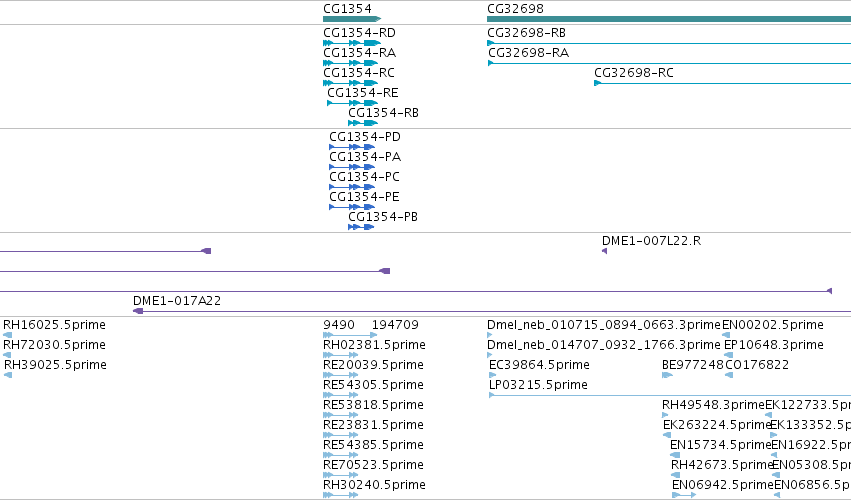
Task: Open the CG32698-RA transcript
Action: (669, 64)
